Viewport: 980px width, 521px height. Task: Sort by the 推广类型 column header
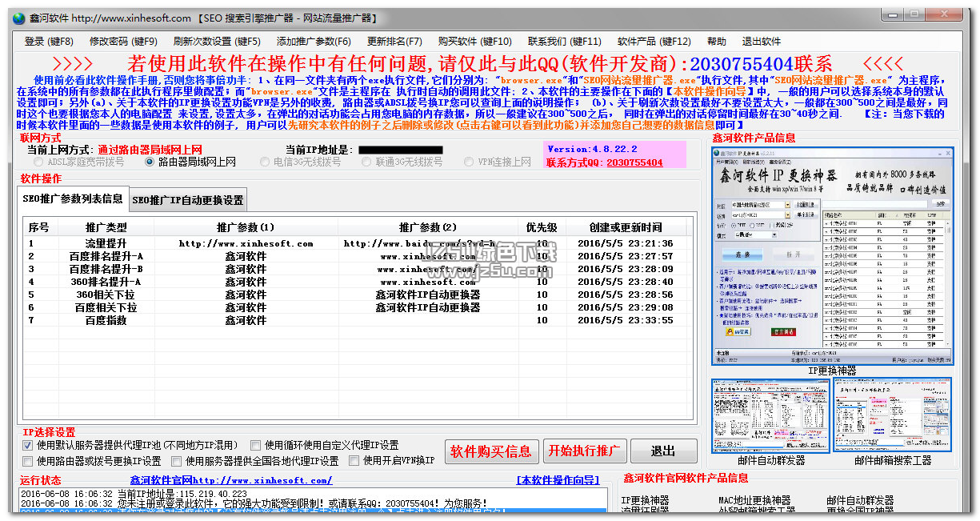pos(106,227)
